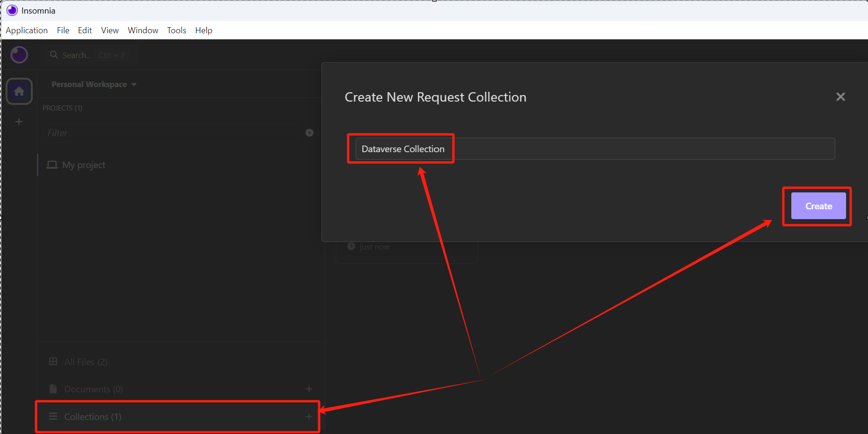868x434 pixels.
Task: Open the Tools menu
Action: click(x=176, y=30)
